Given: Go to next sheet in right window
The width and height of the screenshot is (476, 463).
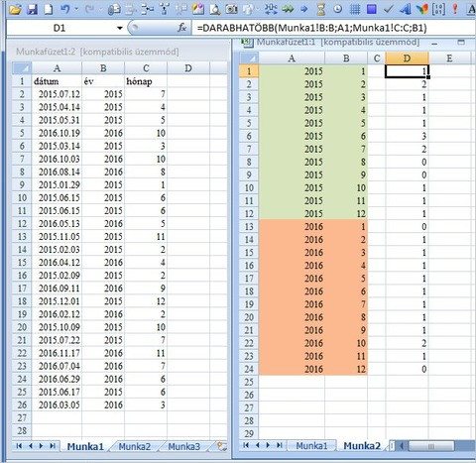Looking at the screenshot, I should tap(268, 445).
